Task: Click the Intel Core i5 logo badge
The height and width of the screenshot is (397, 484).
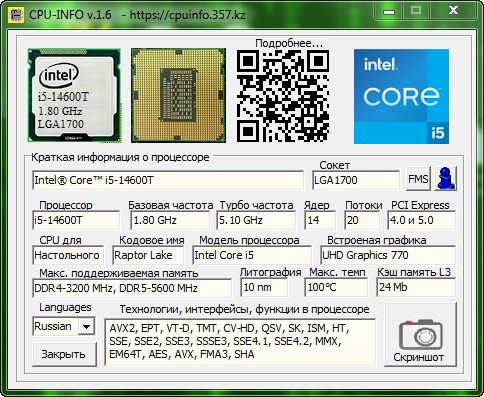Action: coord(401,96)
